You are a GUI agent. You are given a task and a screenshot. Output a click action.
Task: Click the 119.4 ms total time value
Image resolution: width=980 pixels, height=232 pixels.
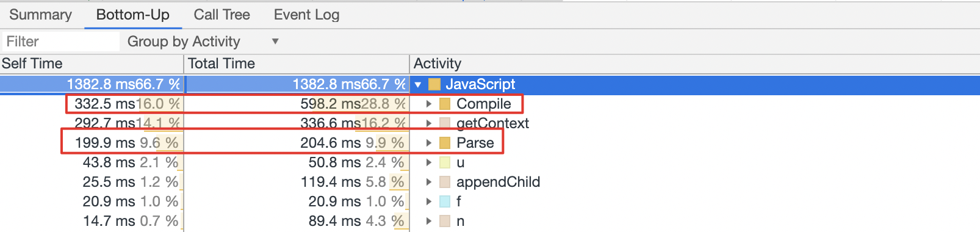point(331,182)
